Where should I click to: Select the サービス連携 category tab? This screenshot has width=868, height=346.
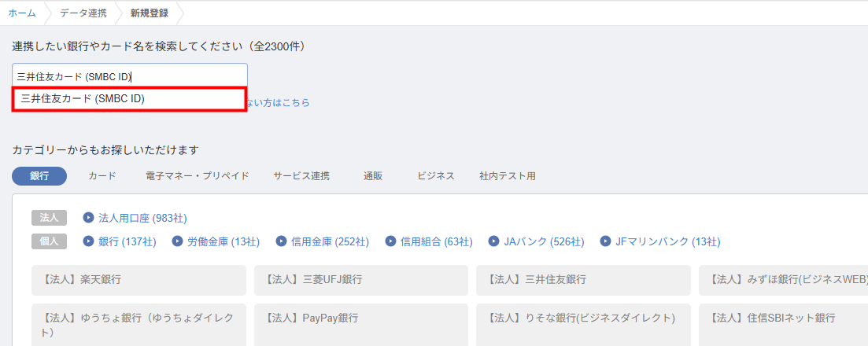pyautogui.click(x=301, y=176)
